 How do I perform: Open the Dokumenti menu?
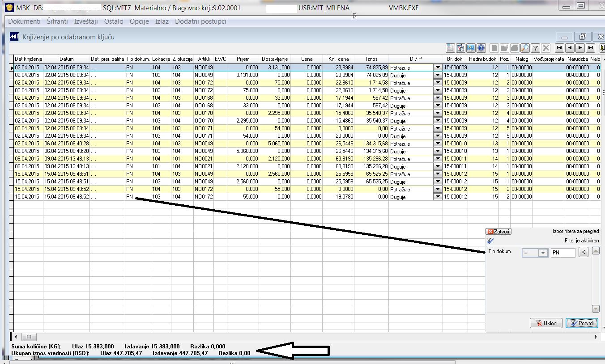24,21
